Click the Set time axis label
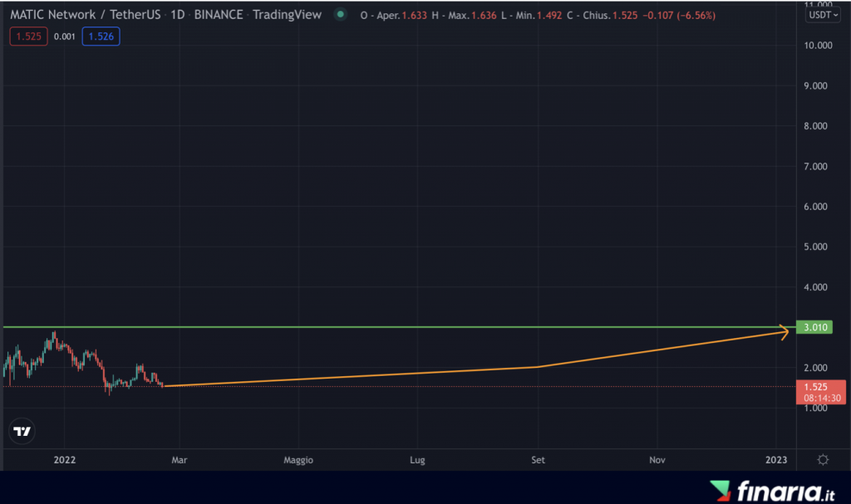This screenshot has width=851, height=504. tap(538, 459)
